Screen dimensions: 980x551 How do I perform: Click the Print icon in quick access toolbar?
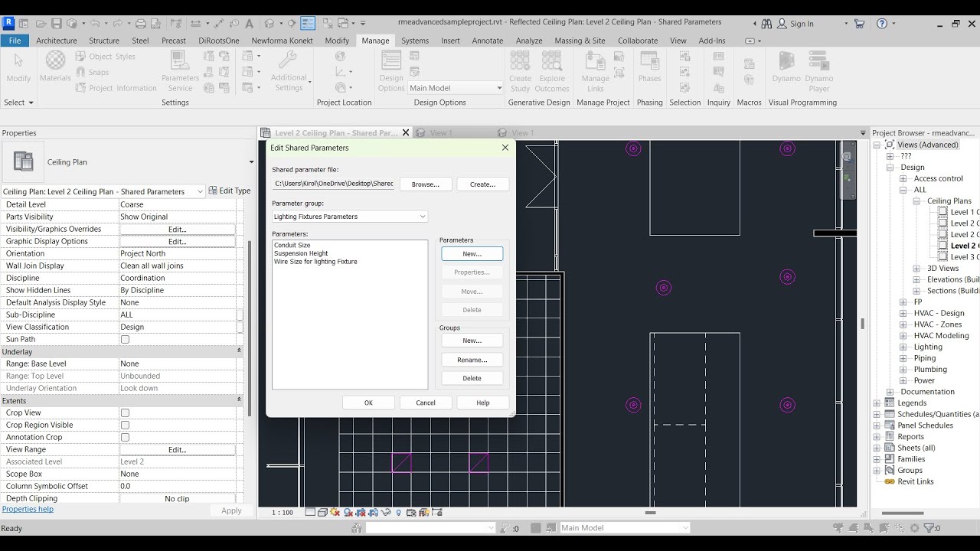[140, 24]
